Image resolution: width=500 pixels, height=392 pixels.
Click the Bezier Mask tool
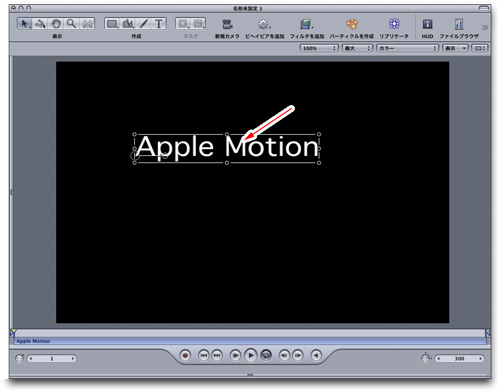click(x=198, y=24)
